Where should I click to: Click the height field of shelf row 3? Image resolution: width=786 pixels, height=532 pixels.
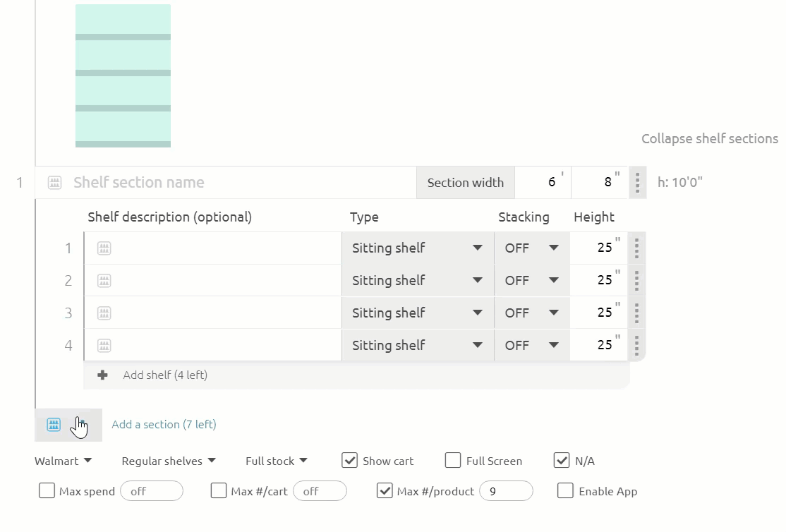click(598, 313)
